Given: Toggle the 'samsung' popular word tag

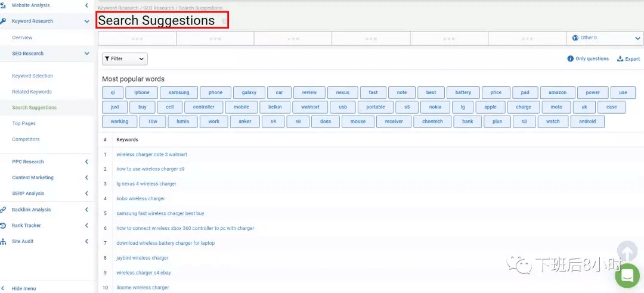Looking at the screenshot, I should pos(179,93).
